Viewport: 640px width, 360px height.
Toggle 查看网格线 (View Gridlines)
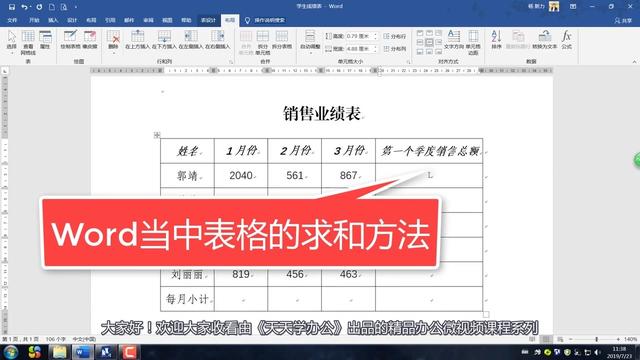point(28,42)
